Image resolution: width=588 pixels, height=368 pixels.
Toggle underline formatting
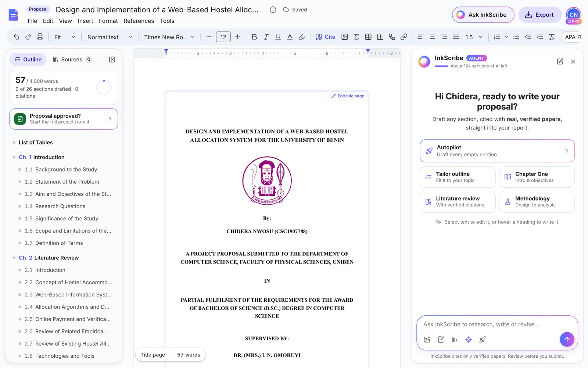(x=278, y=37)
